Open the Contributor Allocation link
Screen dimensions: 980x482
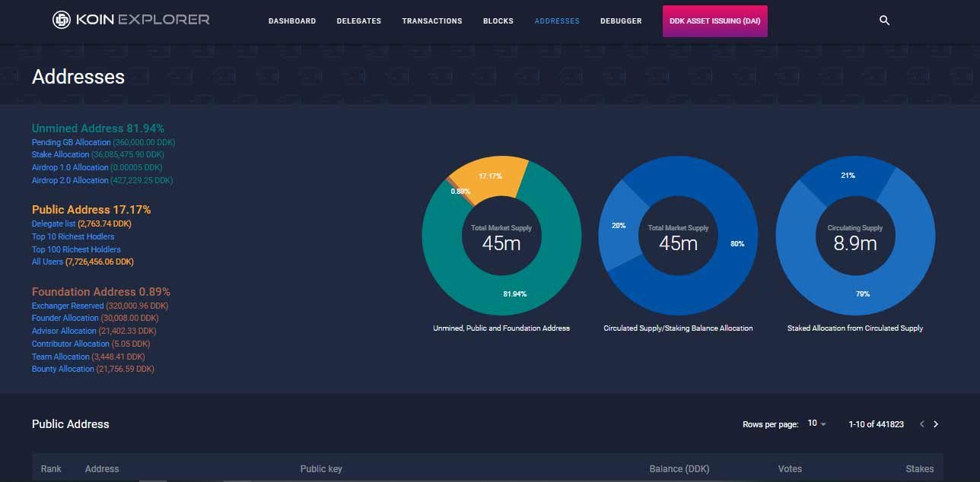click(x=71, y=344)
